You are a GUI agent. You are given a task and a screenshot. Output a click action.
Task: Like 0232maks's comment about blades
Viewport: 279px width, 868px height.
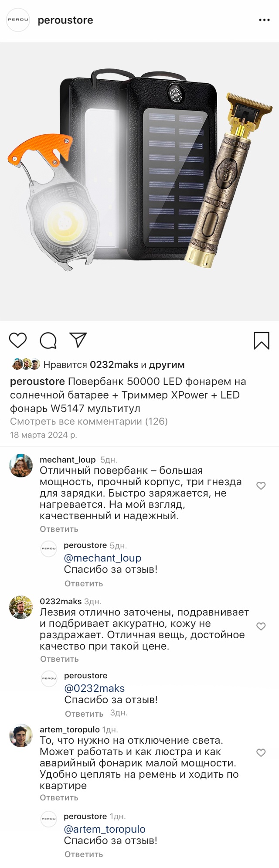(x=261, y=626)
